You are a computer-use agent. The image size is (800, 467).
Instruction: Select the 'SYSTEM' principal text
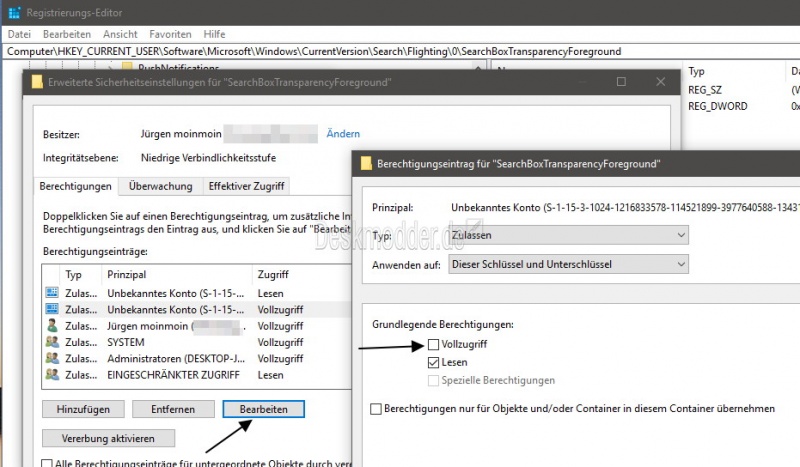click(x=126, y=342)
